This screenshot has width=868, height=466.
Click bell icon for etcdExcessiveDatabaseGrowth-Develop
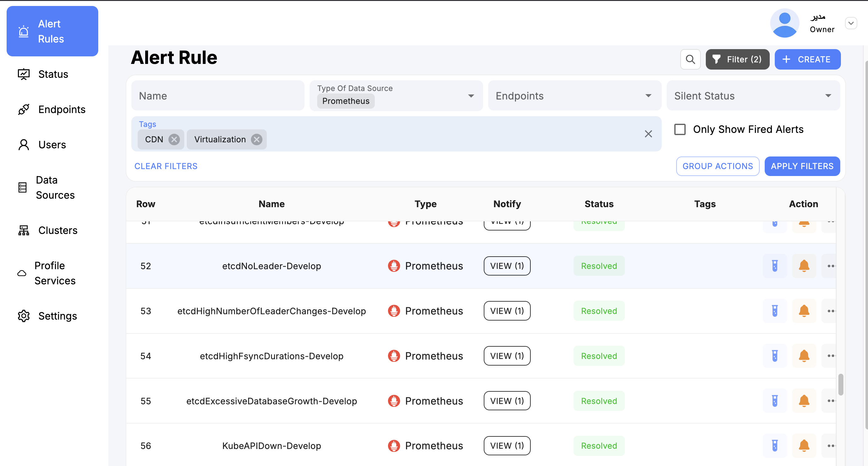click(804, 401)
